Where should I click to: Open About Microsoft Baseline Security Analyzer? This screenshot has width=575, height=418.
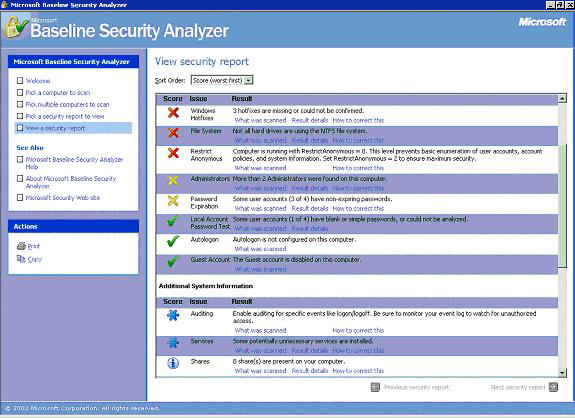pyautogui.click(x=71, y=182)
